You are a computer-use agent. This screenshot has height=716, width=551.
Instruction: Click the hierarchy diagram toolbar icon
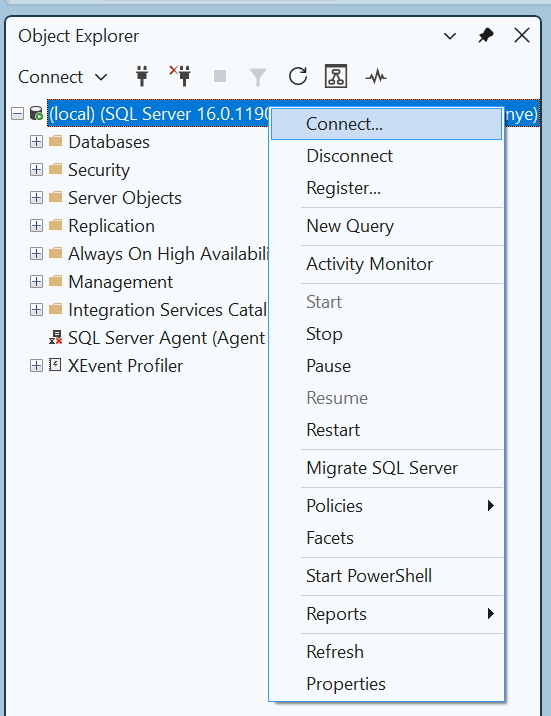336,76
